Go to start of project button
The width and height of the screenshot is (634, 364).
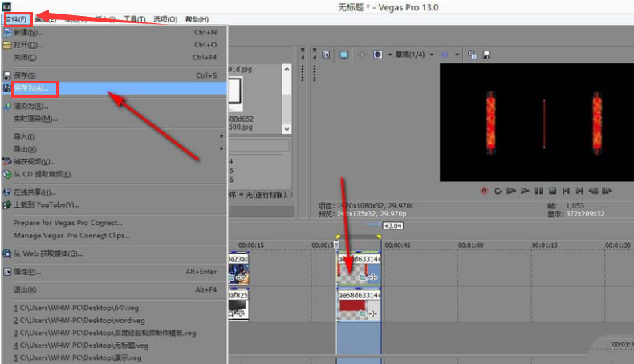click(566, 191)
